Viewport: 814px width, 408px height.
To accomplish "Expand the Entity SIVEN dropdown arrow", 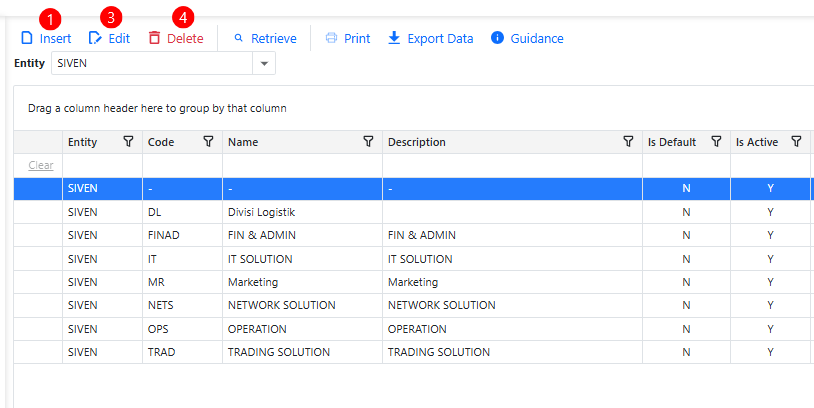I will (264, 63).
